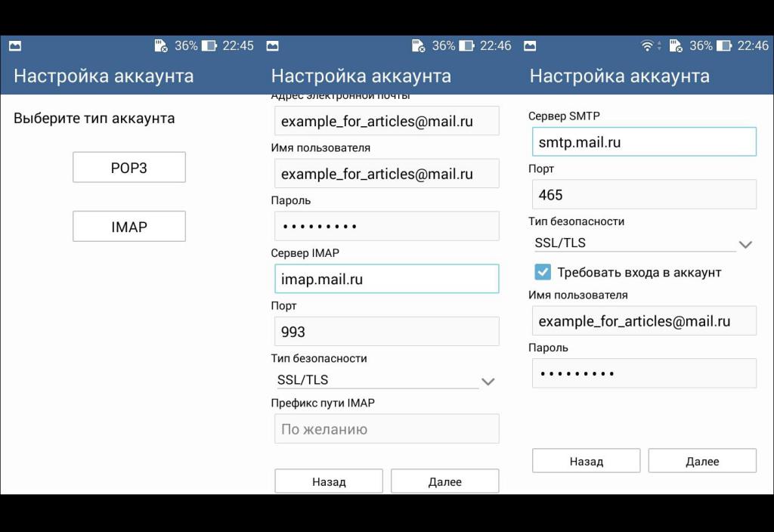Click the Wi-Fi icon in the status bar
The width and height of the screenshot is (774, 532).
(x=646, y=45)
